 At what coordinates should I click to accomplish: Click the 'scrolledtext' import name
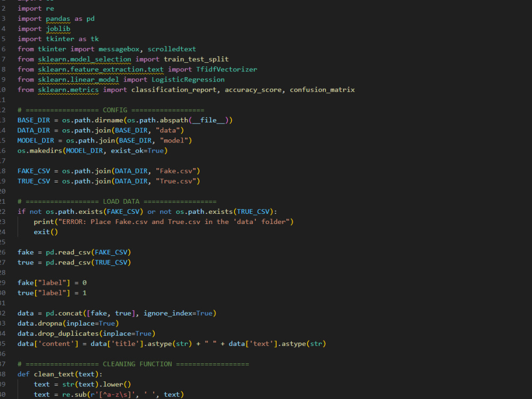[172, 49]
